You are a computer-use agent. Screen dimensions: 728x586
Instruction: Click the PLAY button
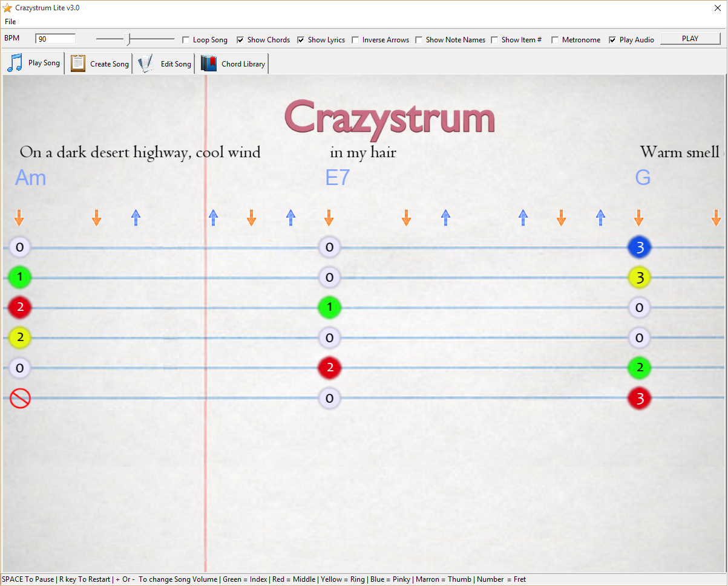[690, 39]
